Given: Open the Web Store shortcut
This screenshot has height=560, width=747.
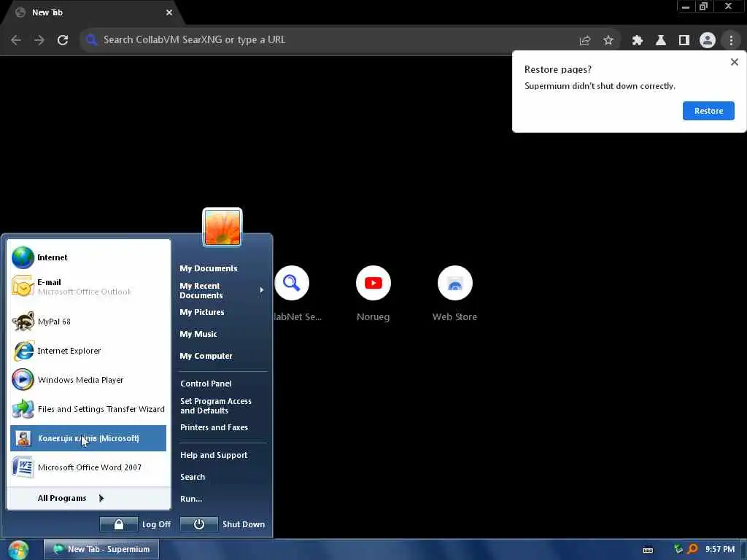Looking at the screenshot, I should pyautogui.click(x=454, y=294).
